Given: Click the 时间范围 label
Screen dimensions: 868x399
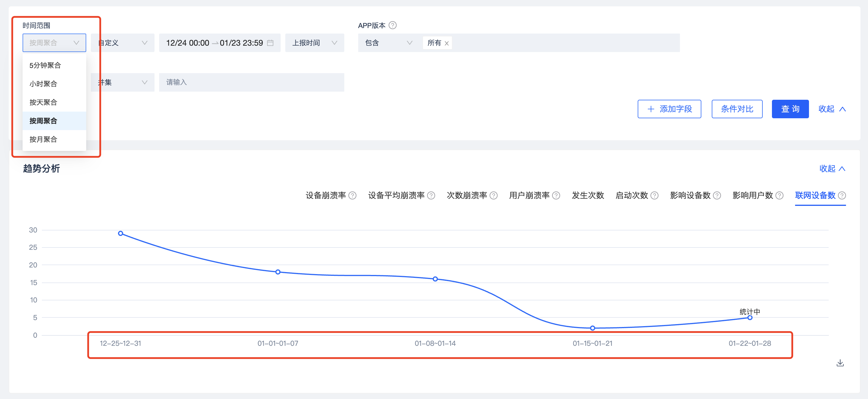Looking at the screenshot, I should pyautogui.click(x=36, y=25).
